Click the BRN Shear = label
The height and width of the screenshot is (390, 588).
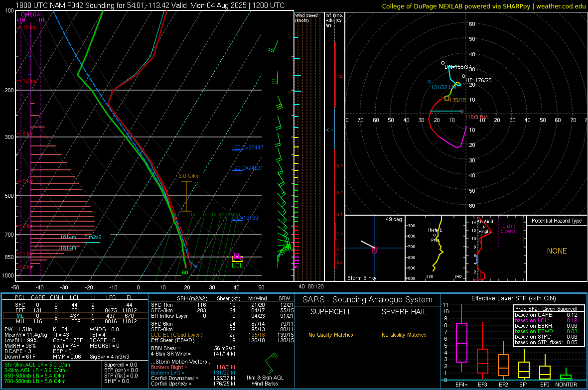pyautogui.click(x=166, y=348)
